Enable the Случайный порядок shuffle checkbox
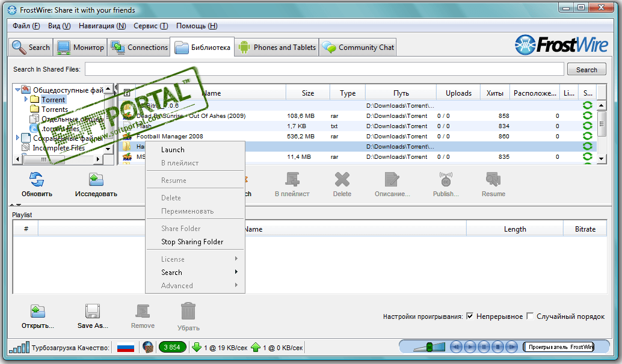This screenshot has width=622, height=364. (x=530, y=316)
